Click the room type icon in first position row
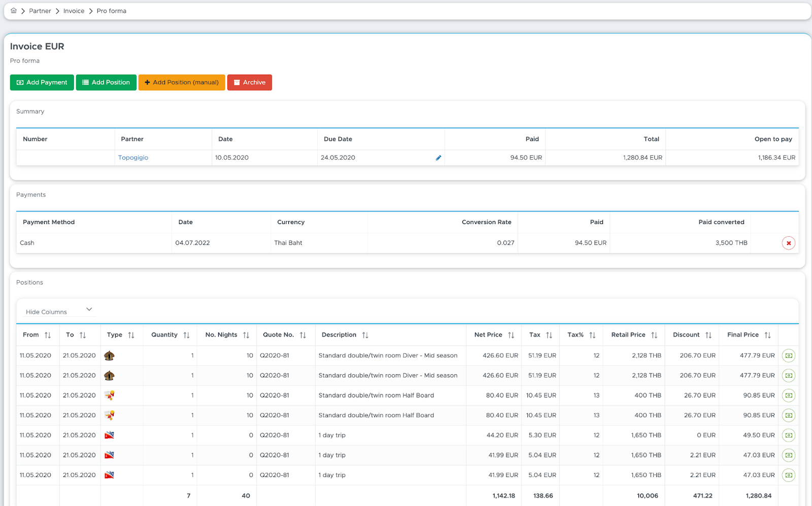The height and width of the screenshot is (506, 812). click(x=109, y=355)
